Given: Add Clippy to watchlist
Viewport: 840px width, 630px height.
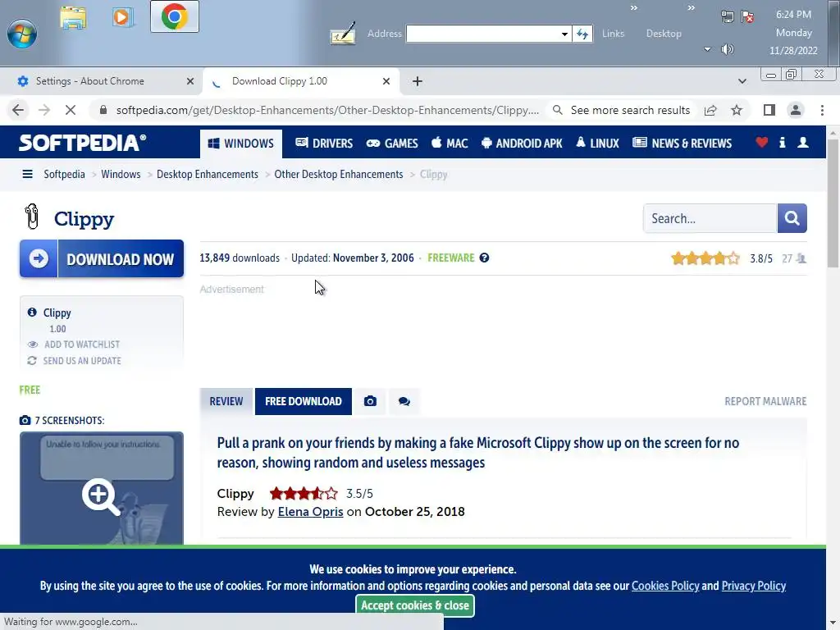Looking at the screenshot, I should click(82, 345).
